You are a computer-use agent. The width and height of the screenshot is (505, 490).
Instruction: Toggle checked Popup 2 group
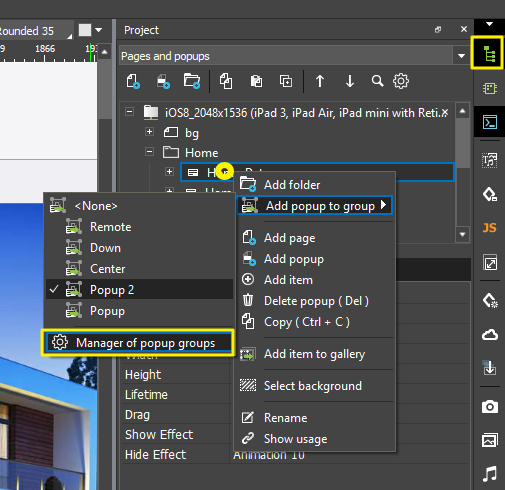139,289
